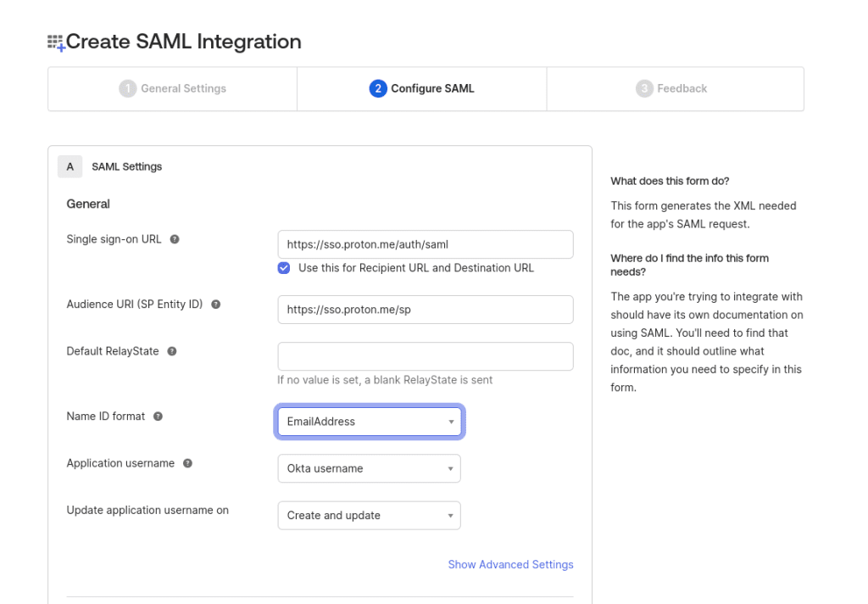Screen dimensions: 868x604
Task: Open the Name ID format dropdown
Action: point(369,422)
